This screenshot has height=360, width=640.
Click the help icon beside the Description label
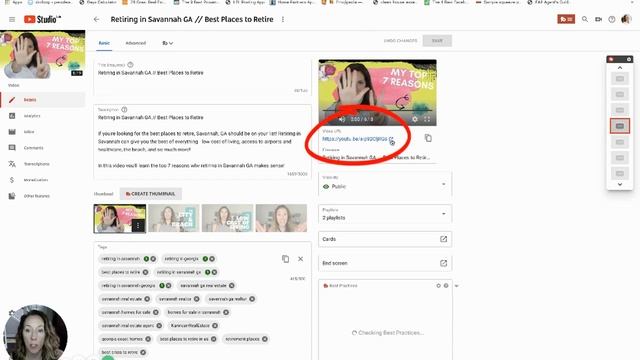pos(124,109)
